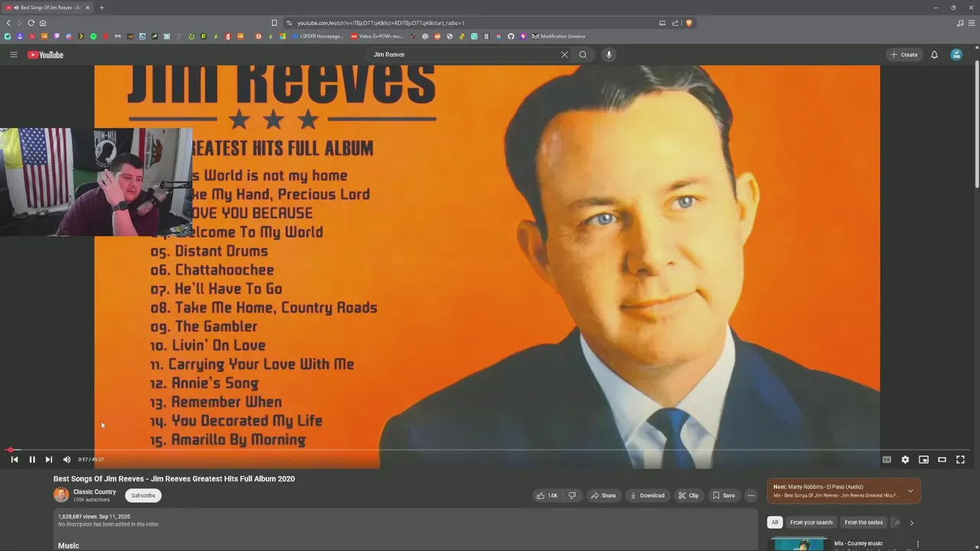Expand the Next Marty Robbins playlist panel
980x551 pixels.
tap(910, 491)
